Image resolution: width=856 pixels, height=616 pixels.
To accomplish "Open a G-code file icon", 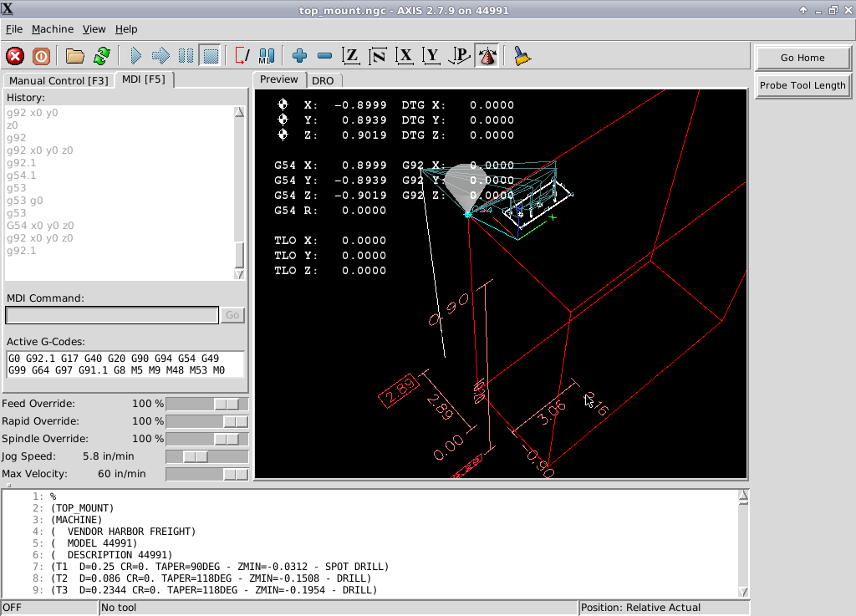I will coord(75,56).
